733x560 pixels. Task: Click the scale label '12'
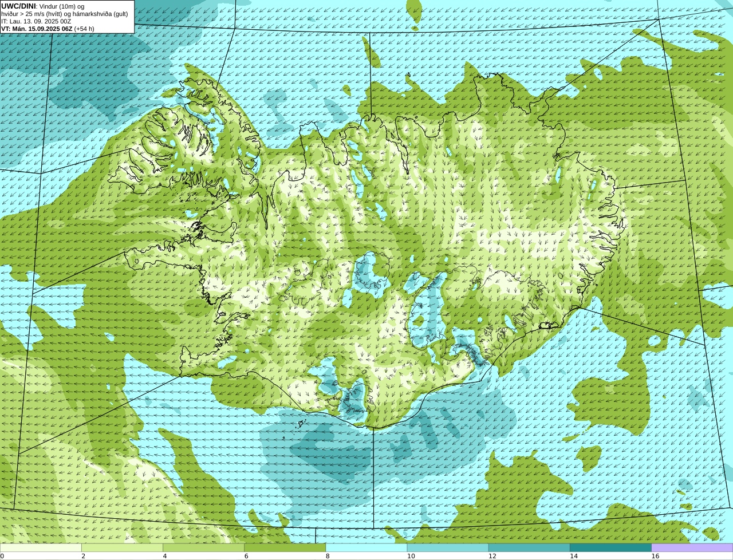[x=492, y=556]
